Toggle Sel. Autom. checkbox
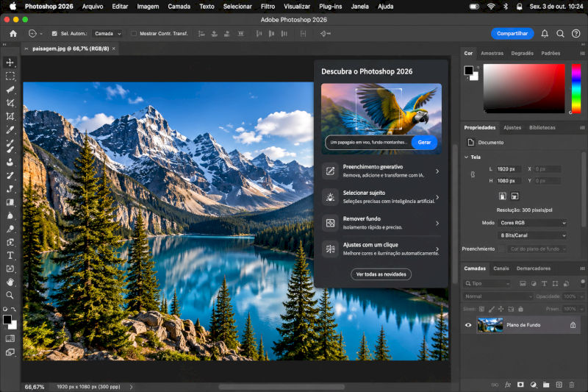This screenshot has height=392, width=588. 54,34
